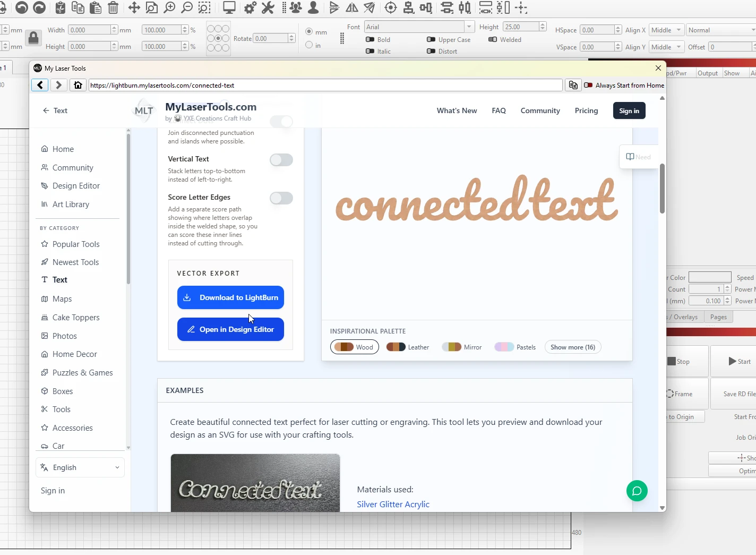Viewport: 756px width, 555px height.
Task: Click the Flip Horizontal mirror icon
Action: click(x=352, y=7)
